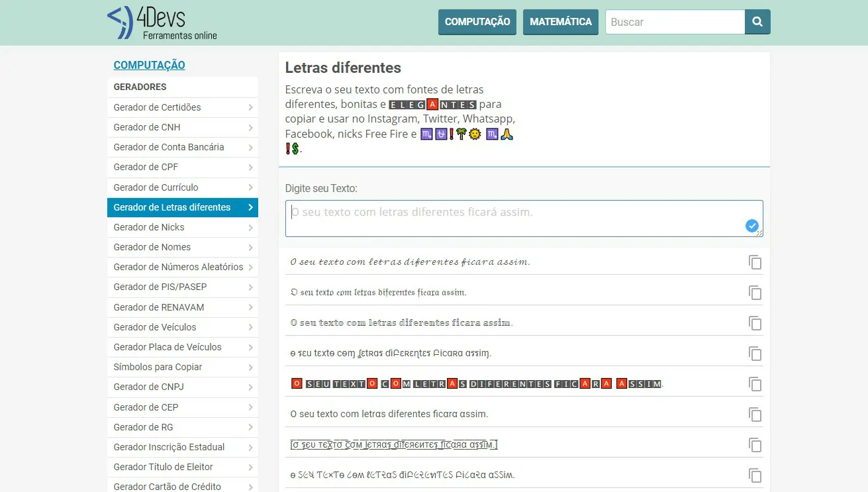Open Gerador de Números Aleatórios
Viewport: 868px width, 492px height.
pyautogui.click(x=183, y=267)
